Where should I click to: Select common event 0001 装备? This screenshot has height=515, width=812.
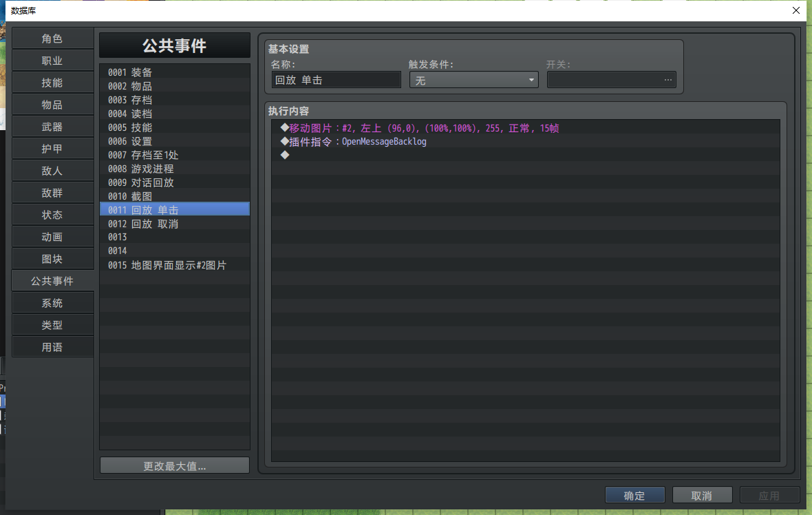coord(175,72)
